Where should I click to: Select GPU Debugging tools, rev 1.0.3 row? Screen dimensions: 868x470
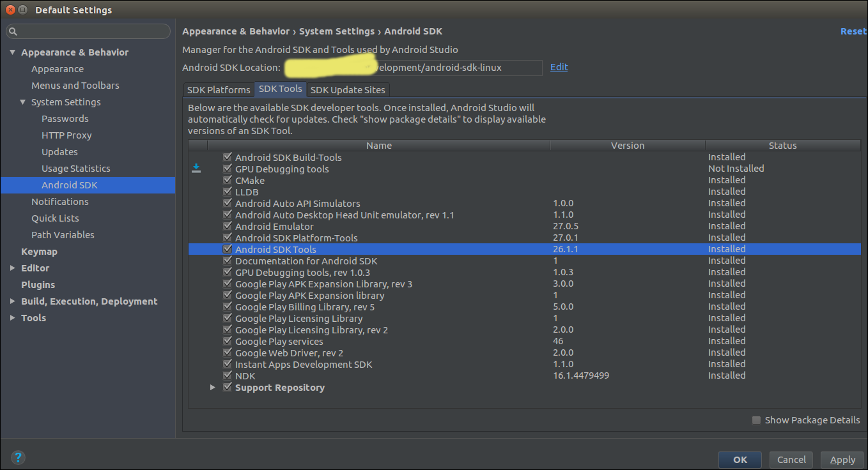tap(525, 272)
